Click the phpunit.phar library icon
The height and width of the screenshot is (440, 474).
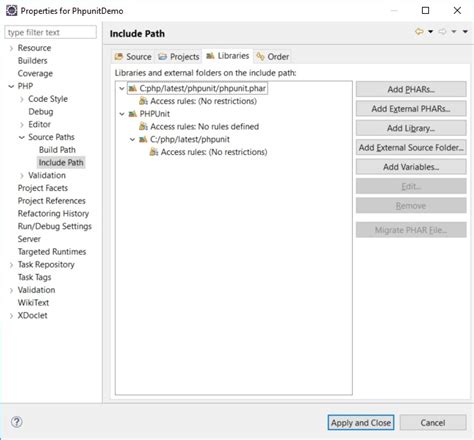(133, 88)
